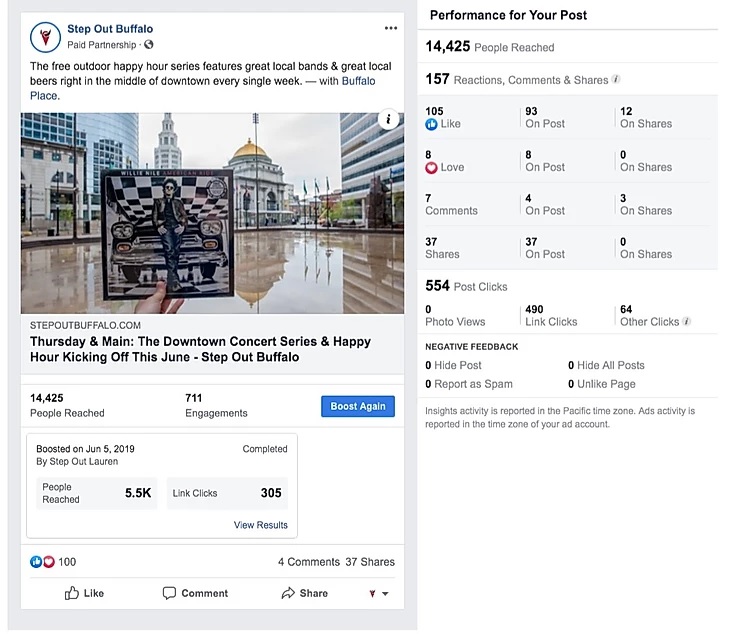Click the Step Out Buffalo page name
This screenshot has width=740, height=634.
tap(110, 29)
